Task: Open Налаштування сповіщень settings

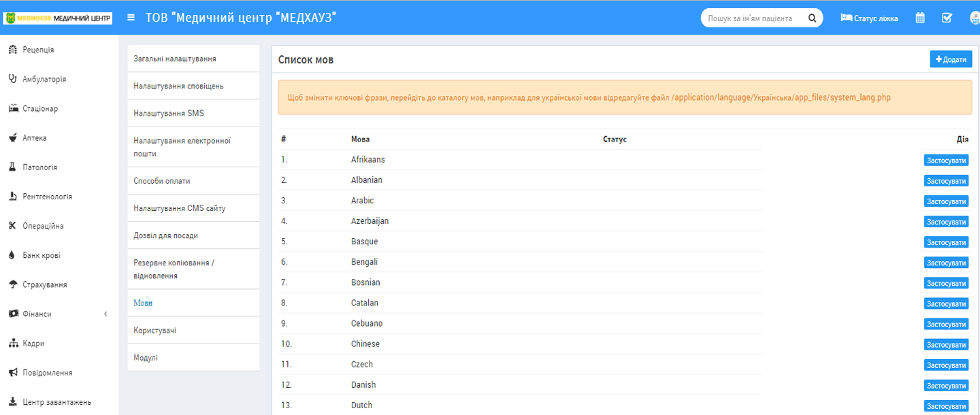Action: (x=193, y=86)
